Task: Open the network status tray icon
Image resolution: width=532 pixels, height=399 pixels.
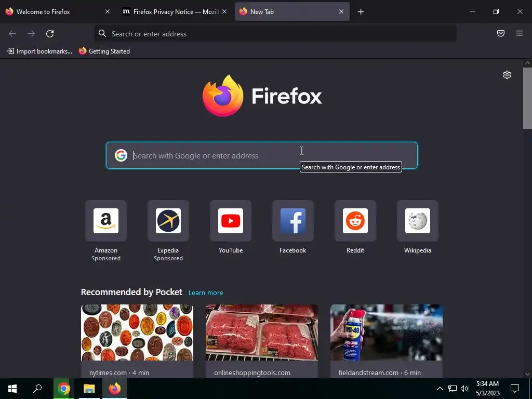Action: [x=453, y=389]
